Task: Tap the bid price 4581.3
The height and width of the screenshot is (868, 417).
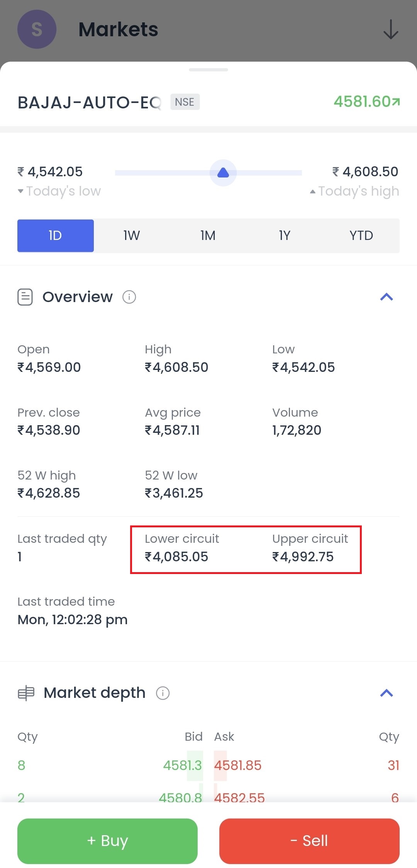Action: pos(182,765)
